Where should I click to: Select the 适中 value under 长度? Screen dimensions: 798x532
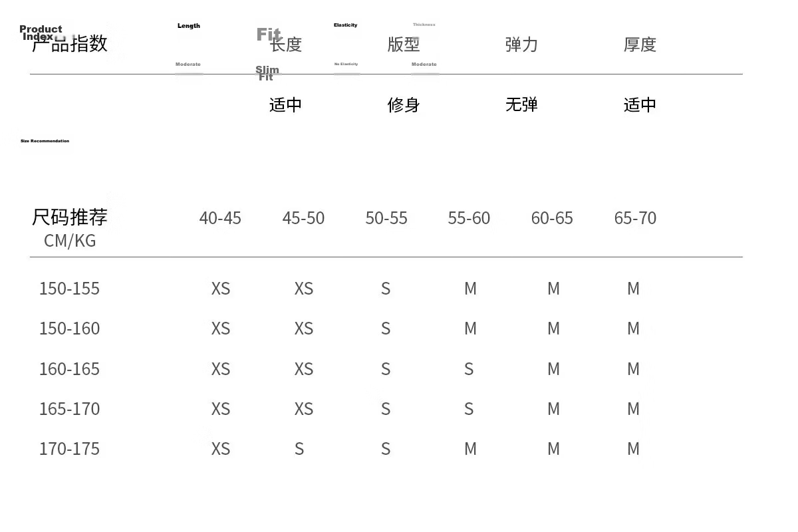pyautogui.click(x=286, y=104)
